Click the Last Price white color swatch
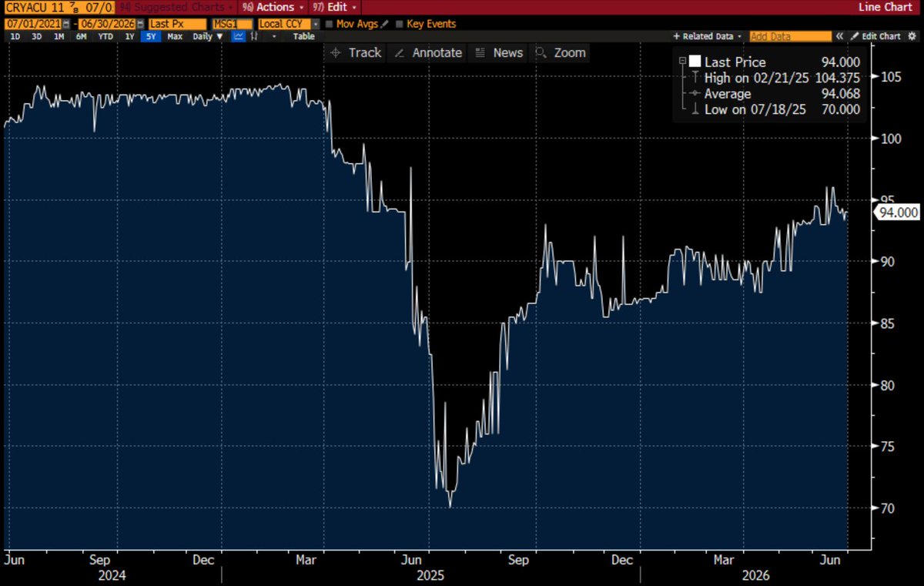The height and width of the screenshot is (586, 924). click(x=695, y=62)
